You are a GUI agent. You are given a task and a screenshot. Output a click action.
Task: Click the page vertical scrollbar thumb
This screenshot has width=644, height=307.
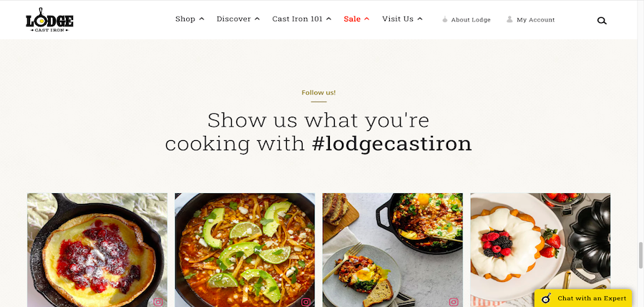640,255
